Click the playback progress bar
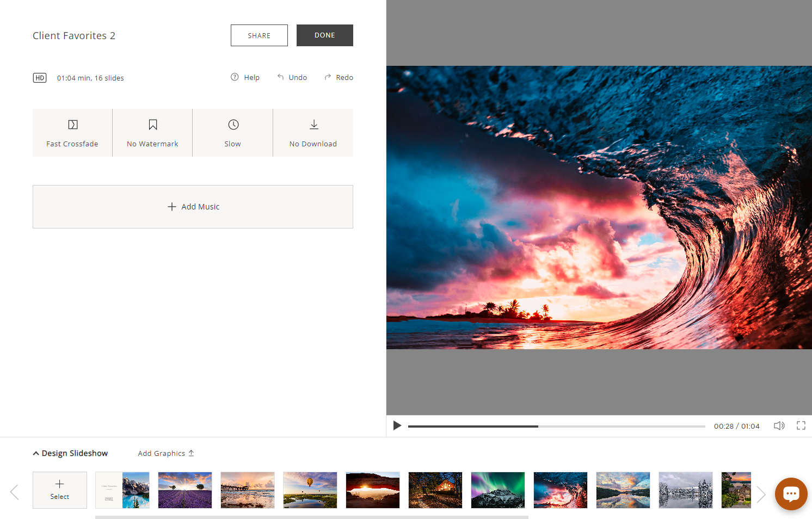 557,426
